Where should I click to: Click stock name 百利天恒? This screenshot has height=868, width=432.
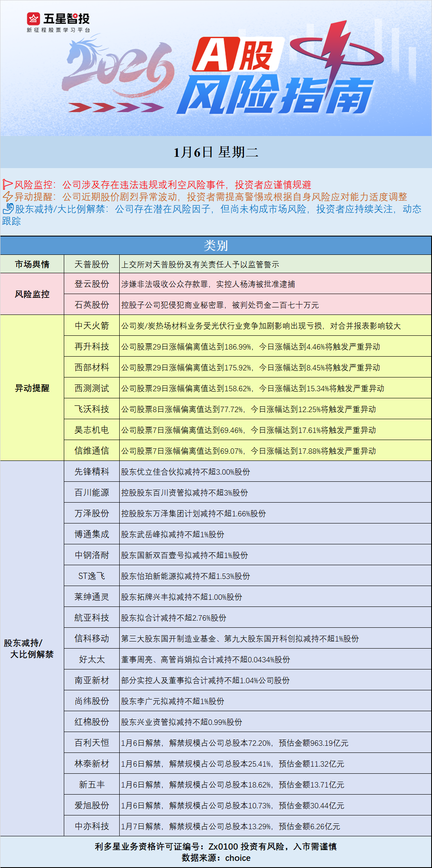click(92, 743)
